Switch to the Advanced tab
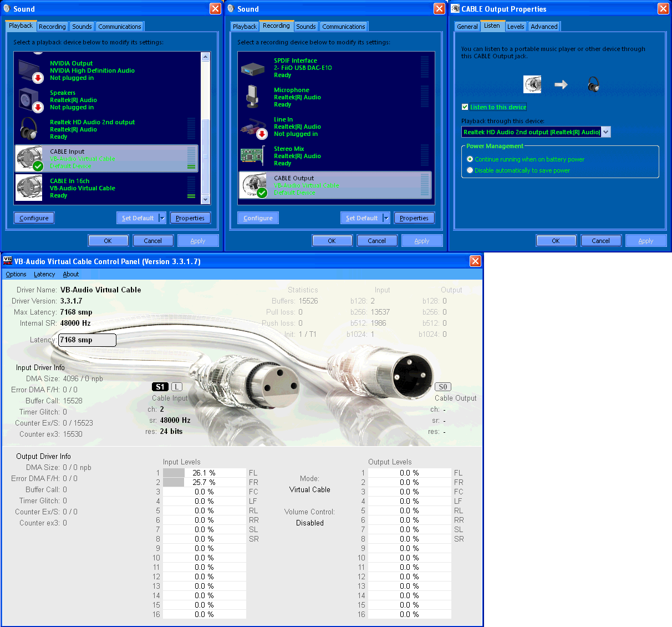672x627 pixels. pyautogui.click(x=544, y=26)
